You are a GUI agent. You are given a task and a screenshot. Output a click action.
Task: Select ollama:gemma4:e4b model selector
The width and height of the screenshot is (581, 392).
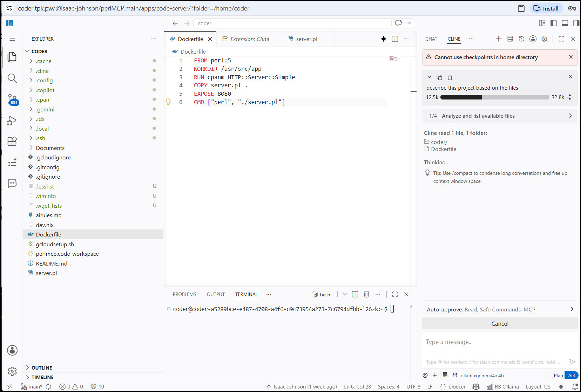tap(482, 376)
